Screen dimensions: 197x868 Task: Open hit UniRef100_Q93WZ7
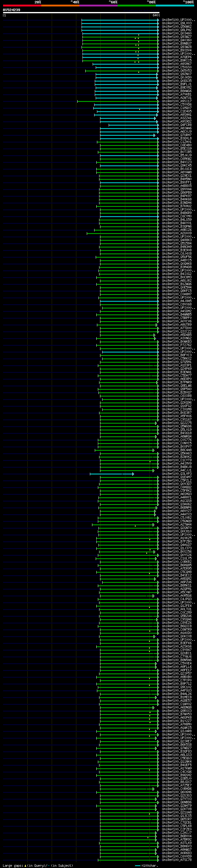click(176, 37)
